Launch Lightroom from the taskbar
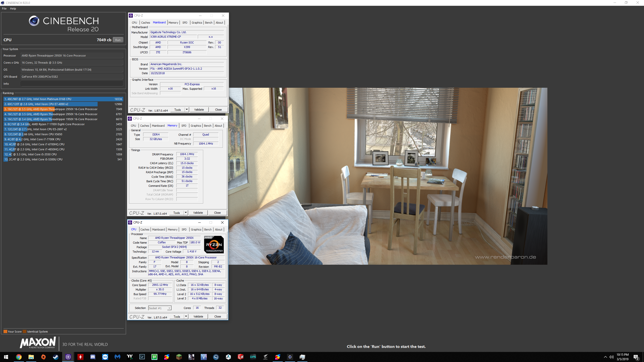Image resolution: width=644 pixels, height=362 pixels. (x=142, y=357)
